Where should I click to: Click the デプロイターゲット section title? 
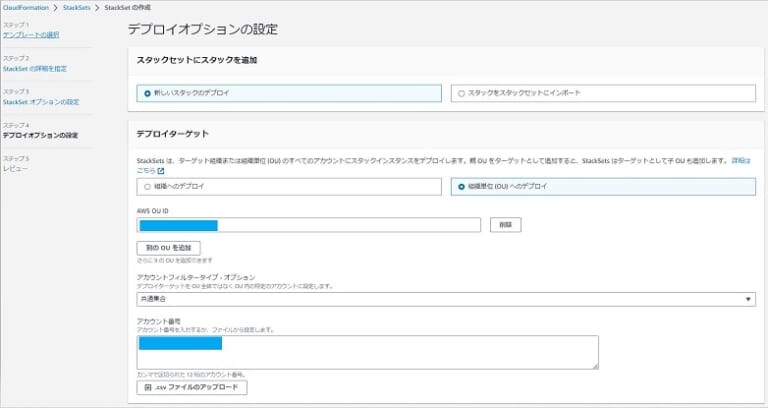point(172,134)
